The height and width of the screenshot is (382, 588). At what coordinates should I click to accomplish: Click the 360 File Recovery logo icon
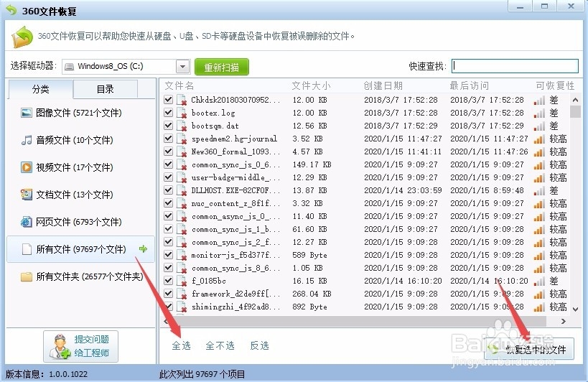[x=11, y=10]
